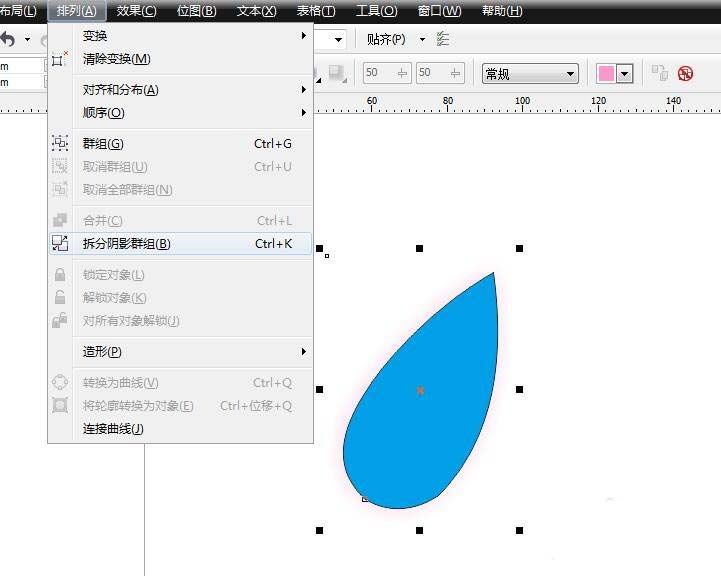Click the center X marker of the selection

(x=420, y=391)
